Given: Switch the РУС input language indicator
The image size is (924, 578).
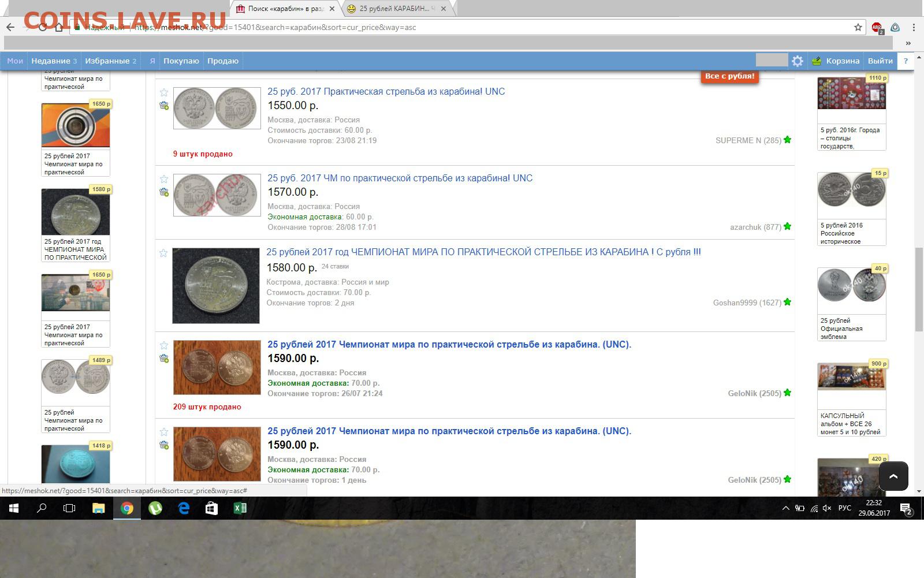Looking at the screenshot, I should point(845,508).
